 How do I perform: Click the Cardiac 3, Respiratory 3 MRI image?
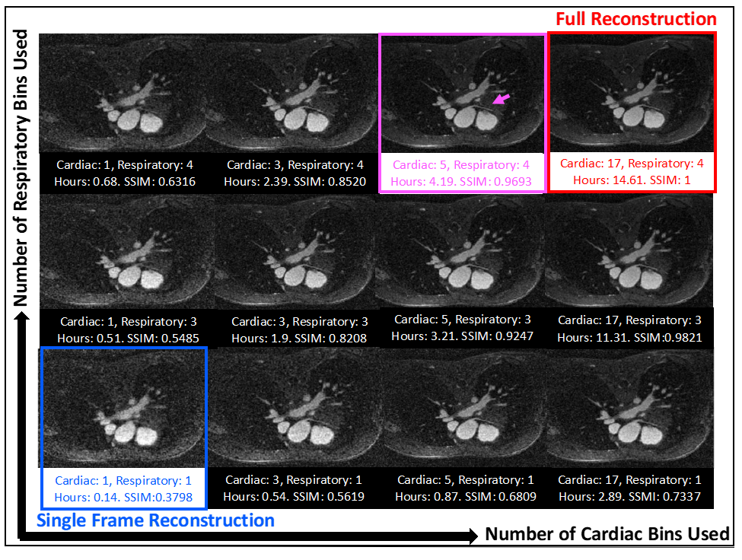[293, 254]
